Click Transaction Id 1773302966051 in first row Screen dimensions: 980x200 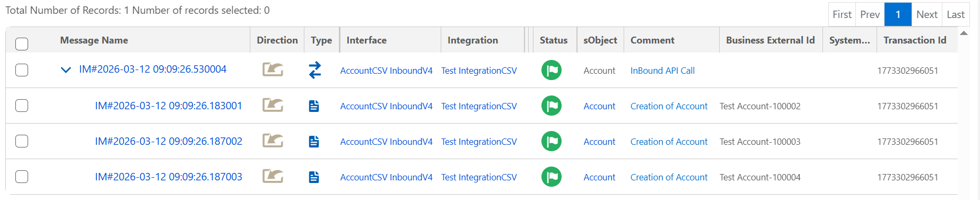907,71
